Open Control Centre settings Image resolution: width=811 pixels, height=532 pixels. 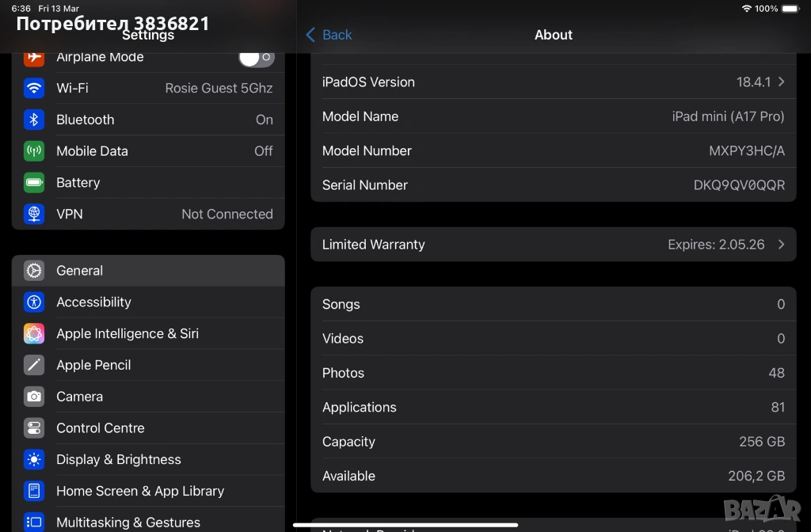(148, 428)
